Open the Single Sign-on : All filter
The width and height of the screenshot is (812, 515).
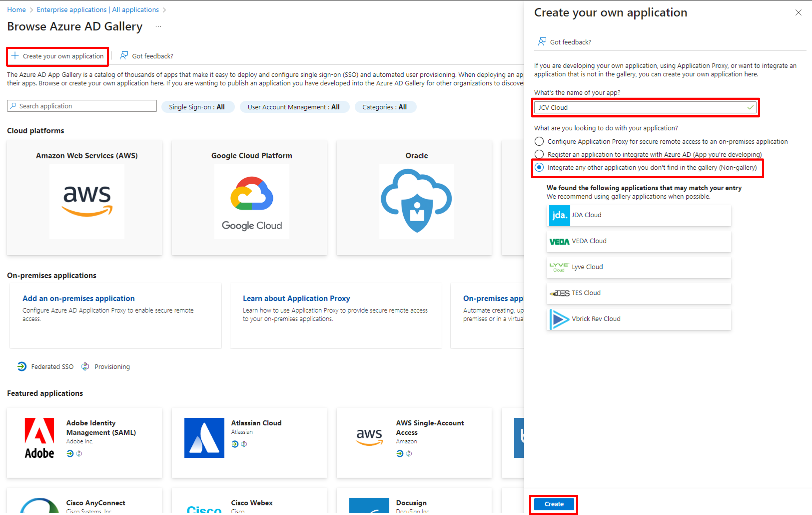pos(198,107)
